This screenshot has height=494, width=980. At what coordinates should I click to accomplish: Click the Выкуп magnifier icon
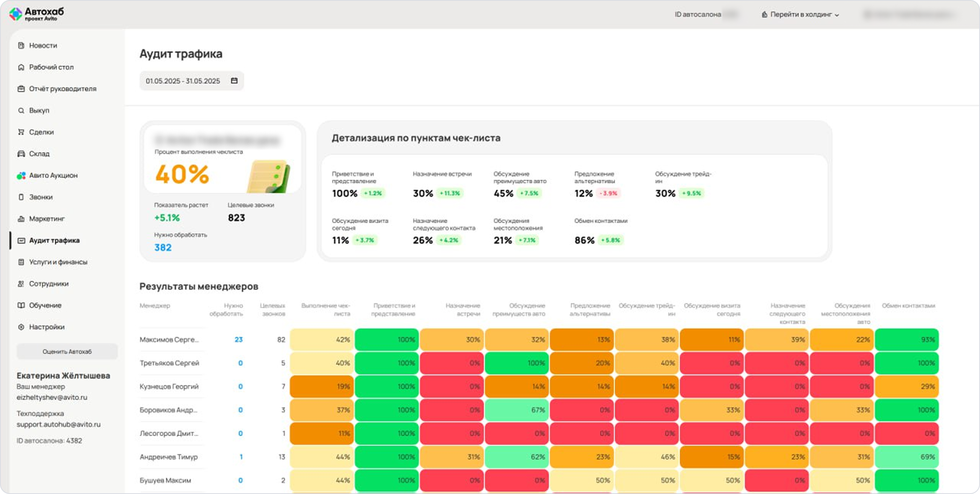(x=21, y=110)
